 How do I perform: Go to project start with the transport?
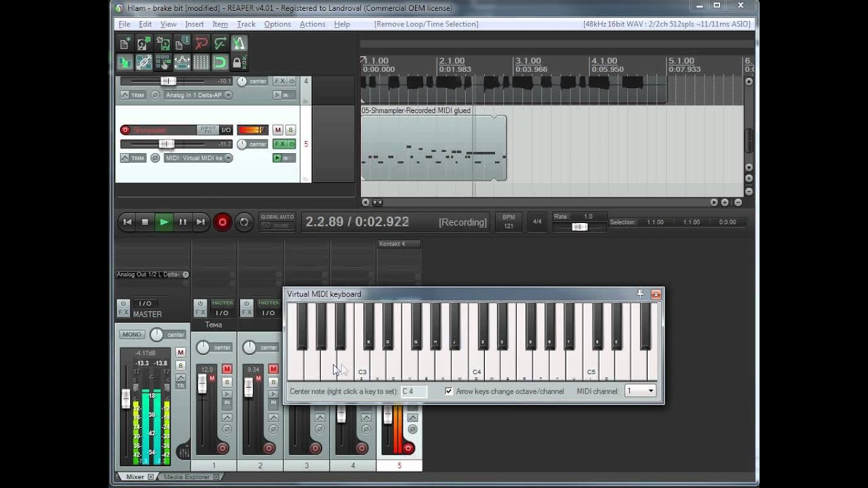pos(127,222)
